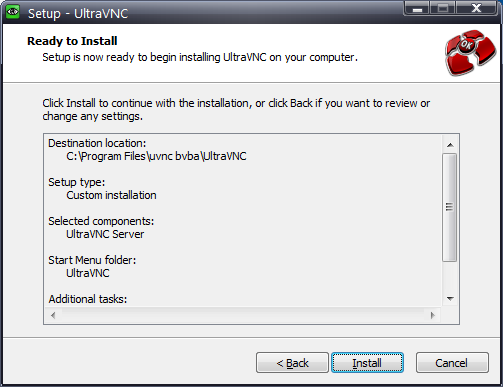Click the Custom installation text line
This screenshot has width=503, height=387.
click(111, 195)
